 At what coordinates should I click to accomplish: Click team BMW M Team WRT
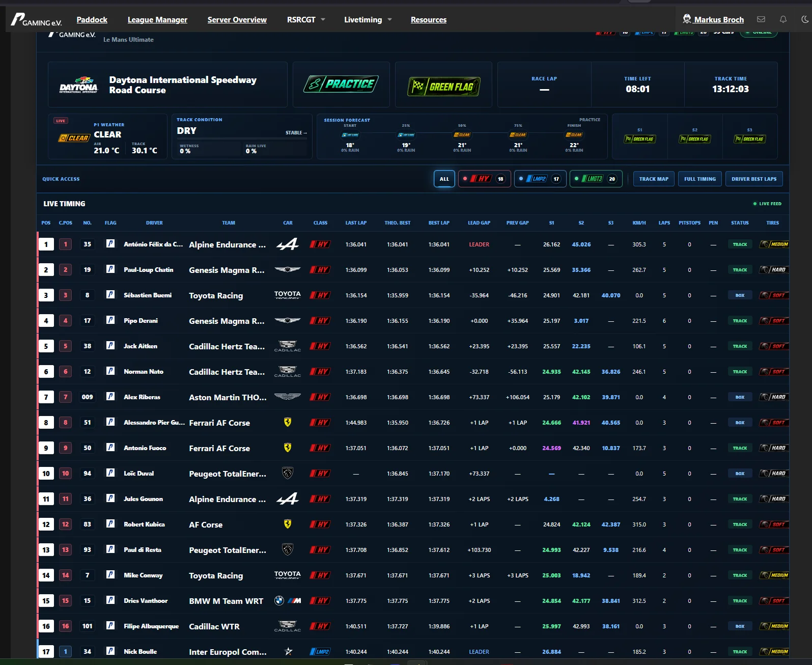pyautogui.click(x=226, y=601)
